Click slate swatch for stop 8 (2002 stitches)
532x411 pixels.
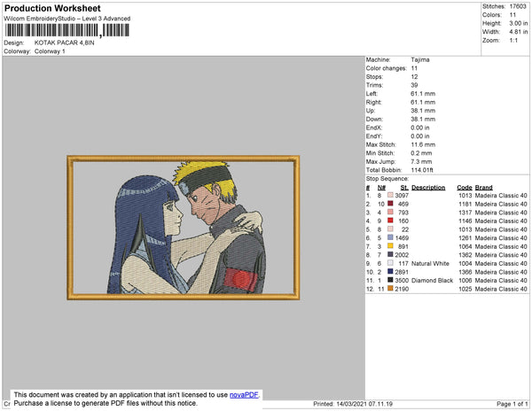390,254
